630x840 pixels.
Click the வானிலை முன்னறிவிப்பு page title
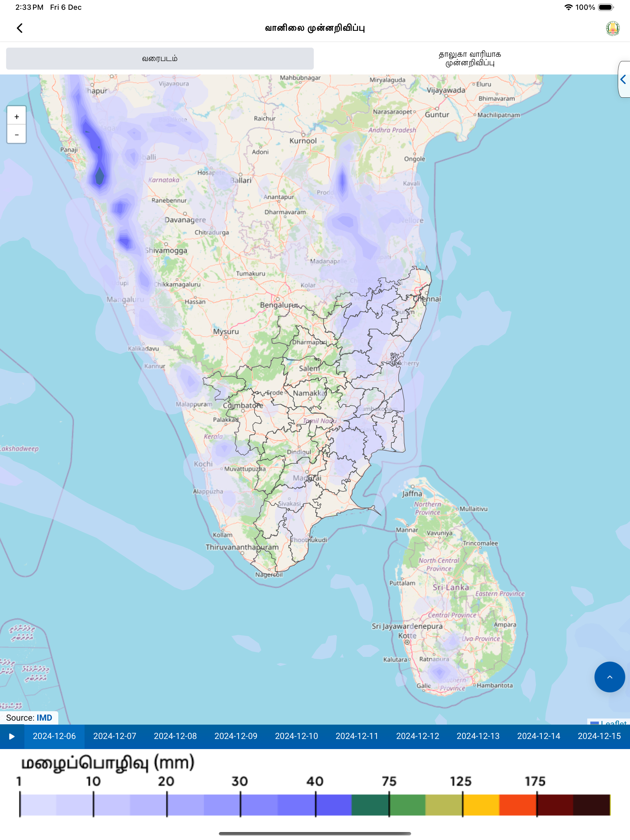click(x=315, y=28)
